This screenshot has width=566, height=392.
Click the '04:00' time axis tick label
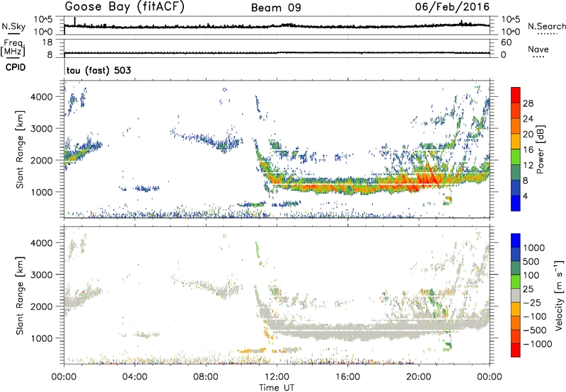click(135, 377)
